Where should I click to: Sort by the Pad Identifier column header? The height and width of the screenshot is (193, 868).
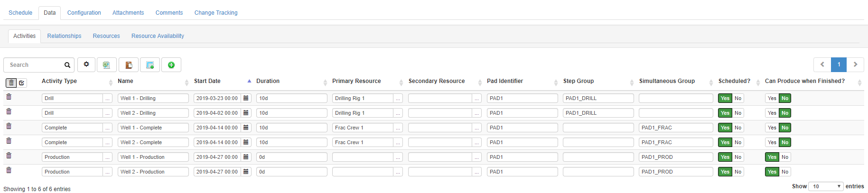click(x=505, y=81)
